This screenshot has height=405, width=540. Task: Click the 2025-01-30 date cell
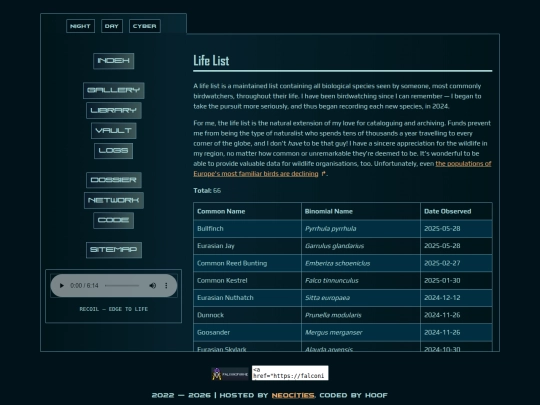[x=456, y=281]
